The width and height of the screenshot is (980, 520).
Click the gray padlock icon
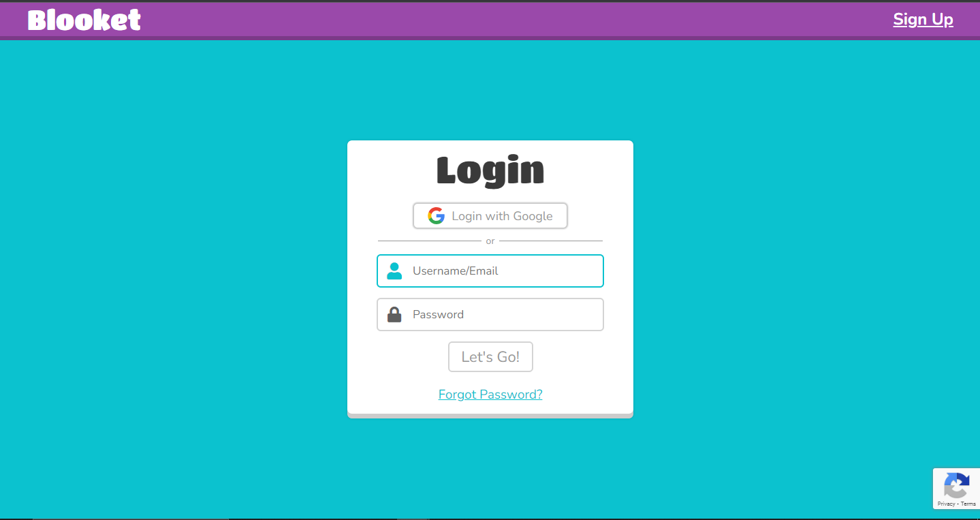[x=394, y=314]
